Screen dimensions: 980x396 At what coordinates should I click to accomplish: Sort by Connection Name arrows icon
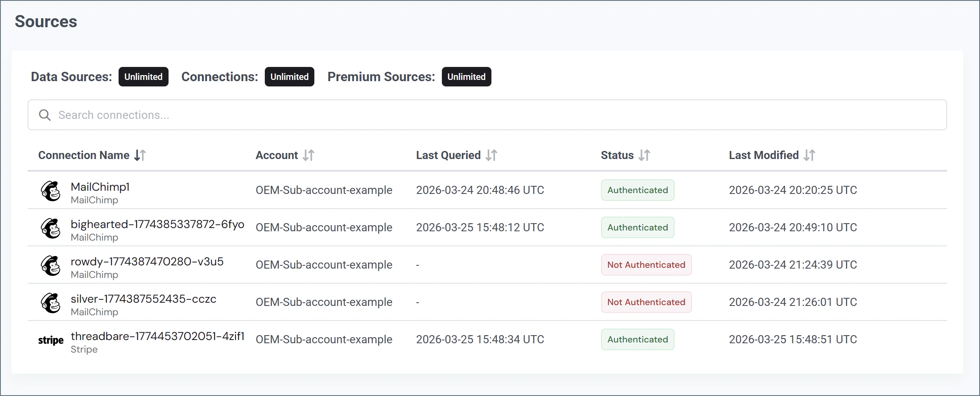coord(140,155)
